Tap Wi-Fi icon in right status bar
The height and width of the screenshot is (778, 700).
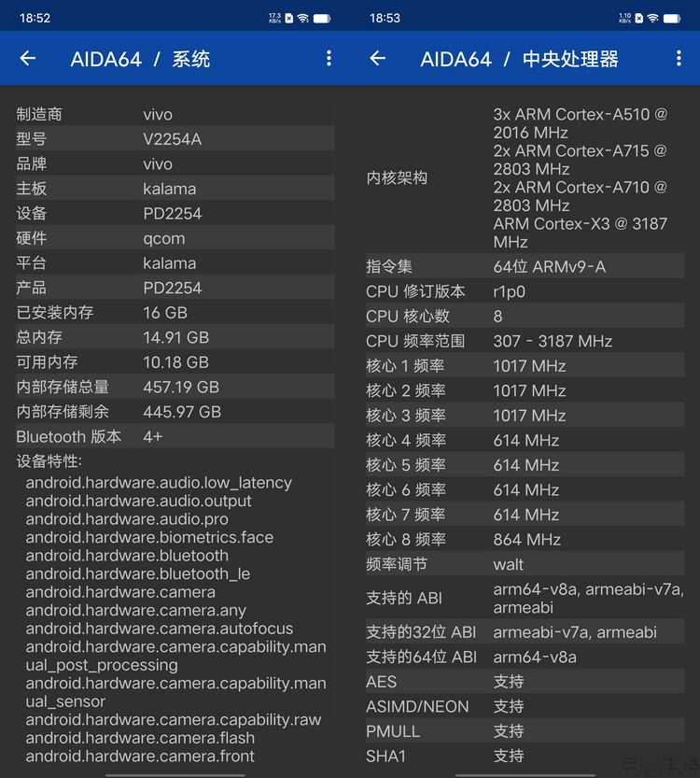point(653,19)
